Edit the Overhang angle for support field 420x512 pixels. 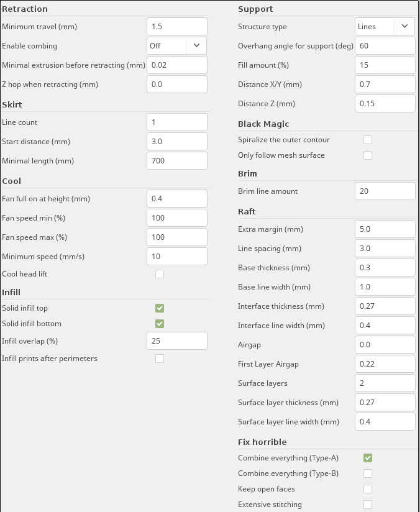click(x=385, y=46)
